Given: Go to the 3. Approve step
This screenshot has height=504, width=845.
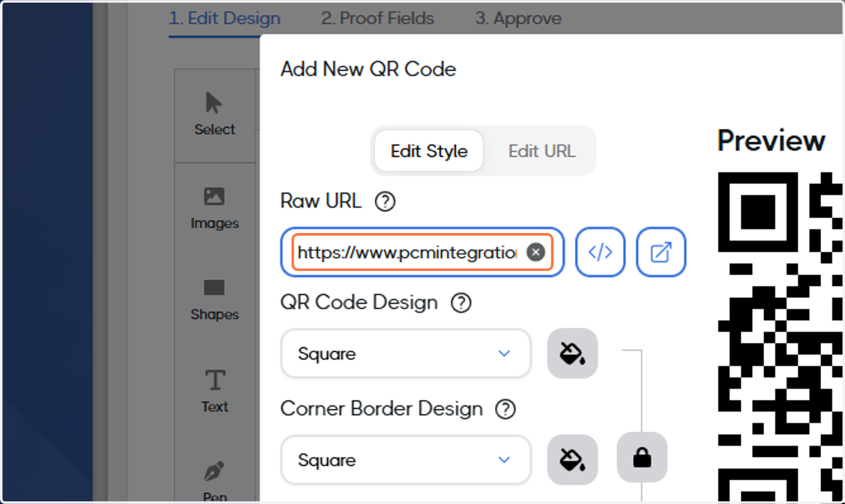Looking at the screenshot, I should tap(518, 19).
